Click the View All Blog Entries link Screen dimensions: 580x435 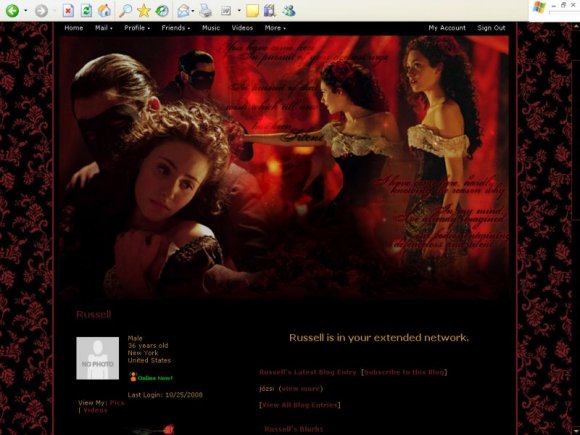pyautogui.click(x=300, y=405)
